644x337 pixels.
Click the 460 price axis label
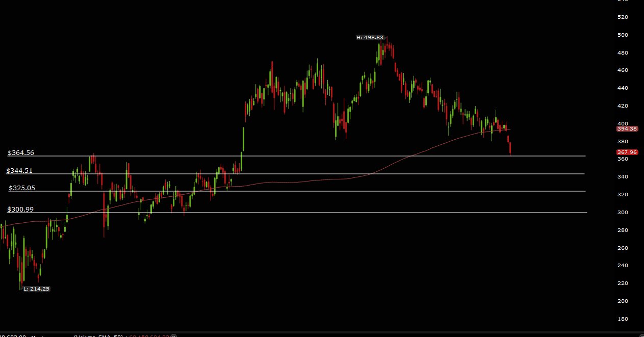point(623,70)
